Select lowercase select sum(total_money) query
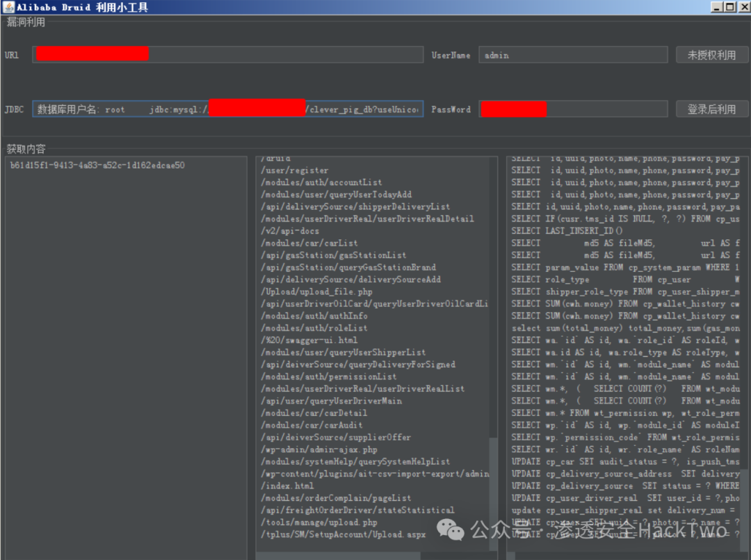Image resolution: width=751 pixels, height=560 pixels. tap(626, 328)
